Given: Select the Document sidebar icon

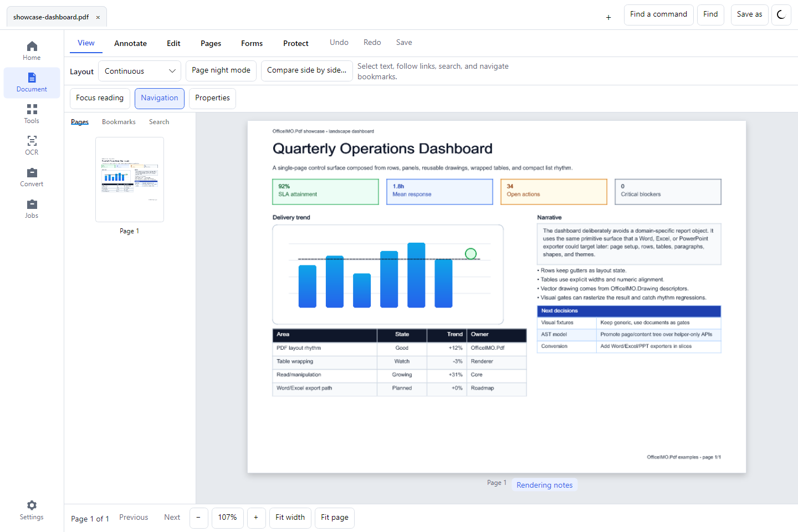Looking at the screenshot, I should 32,78.
